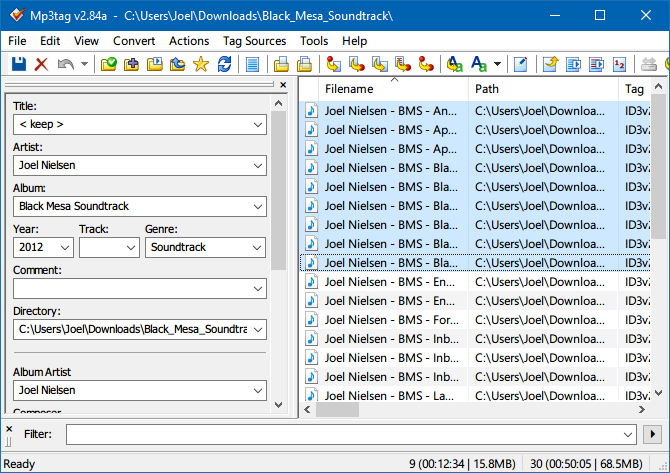Expand the Genre dropdown showing Soundtrack
This screenshot has height=473, width=670.
257,248
